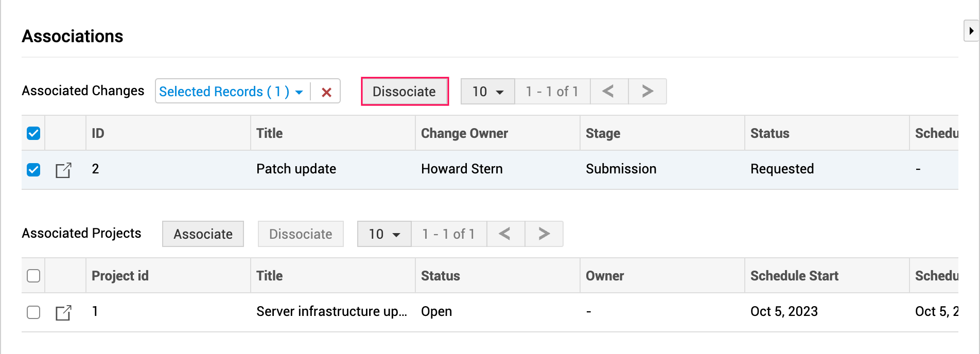Open Server infrastructure project popout icon
The height and width of the screenshot is (354, 980).
tap(63, 312)
